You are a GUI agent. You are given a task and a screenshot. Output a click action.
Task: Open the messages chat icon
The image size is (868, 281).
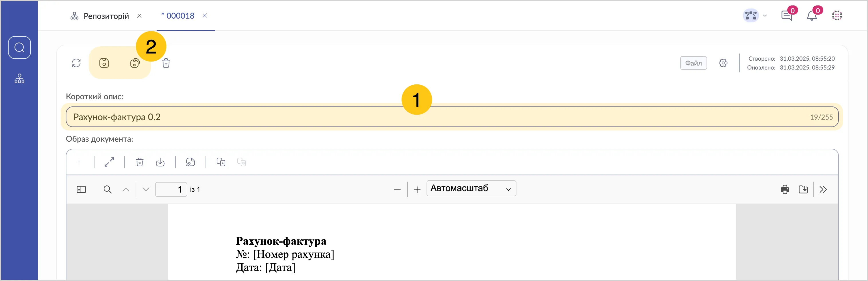(x=786, y=15)
